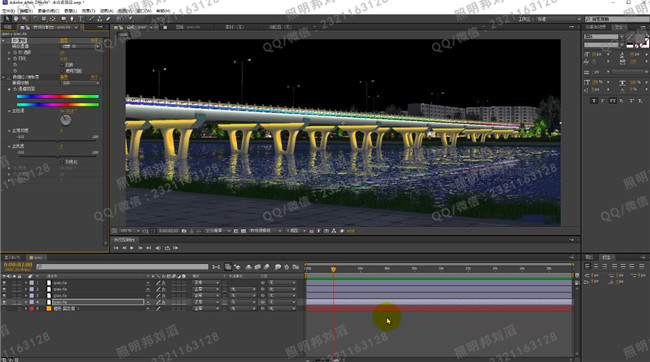Open the workspace dropdown at top right

coord(559,19)
